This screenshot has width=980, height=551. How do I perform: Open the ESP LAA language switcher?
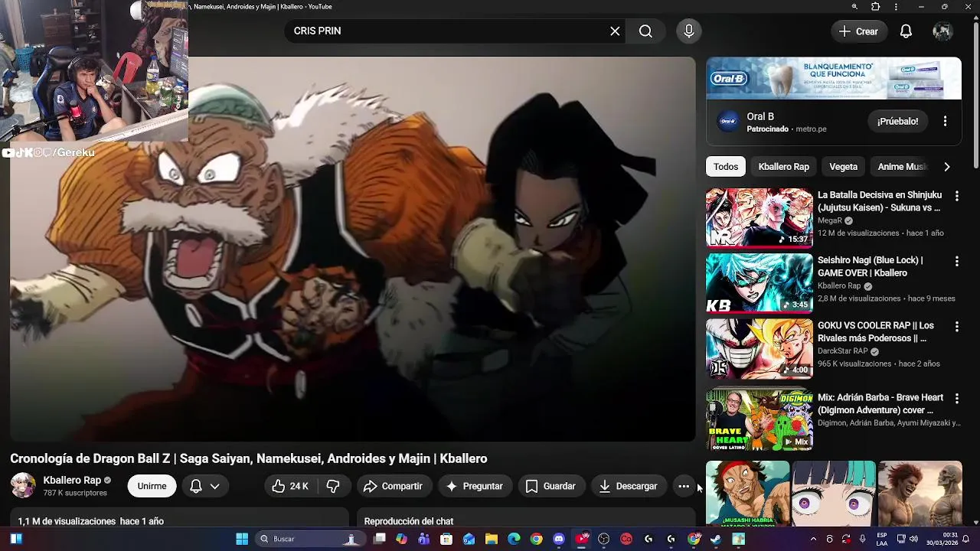click(882, 539)
